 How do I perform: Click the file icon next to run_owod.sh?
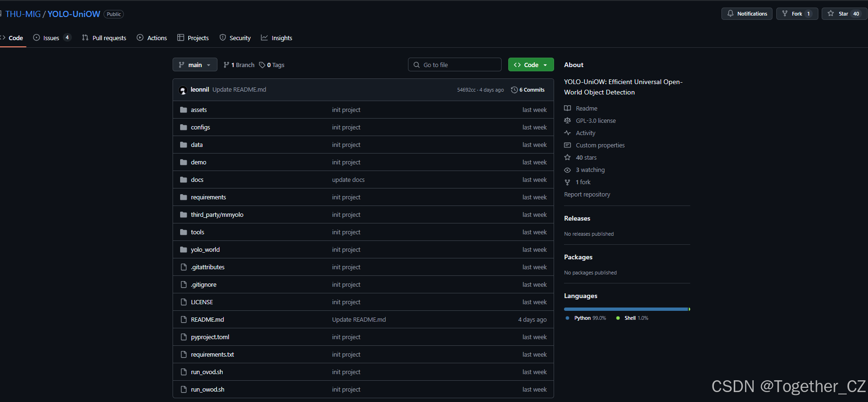click(183, 389)
